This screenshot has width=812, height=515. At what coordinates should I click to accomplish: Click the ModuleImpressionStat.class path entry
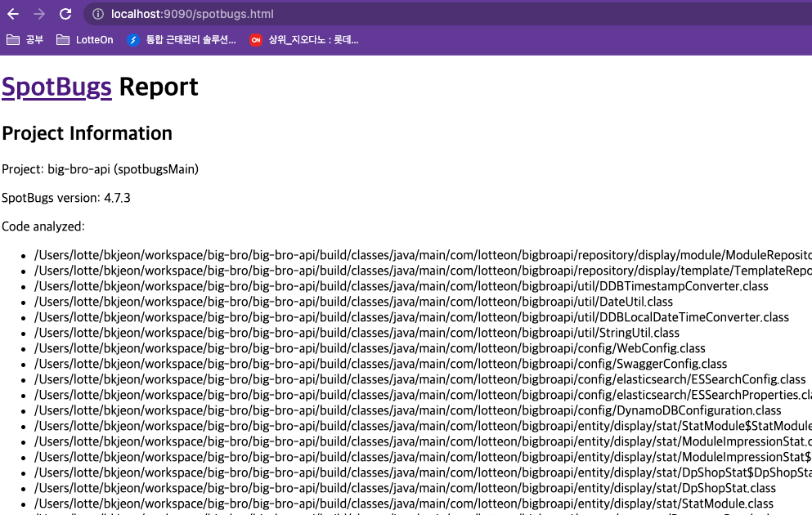click(x=423, y=441)
